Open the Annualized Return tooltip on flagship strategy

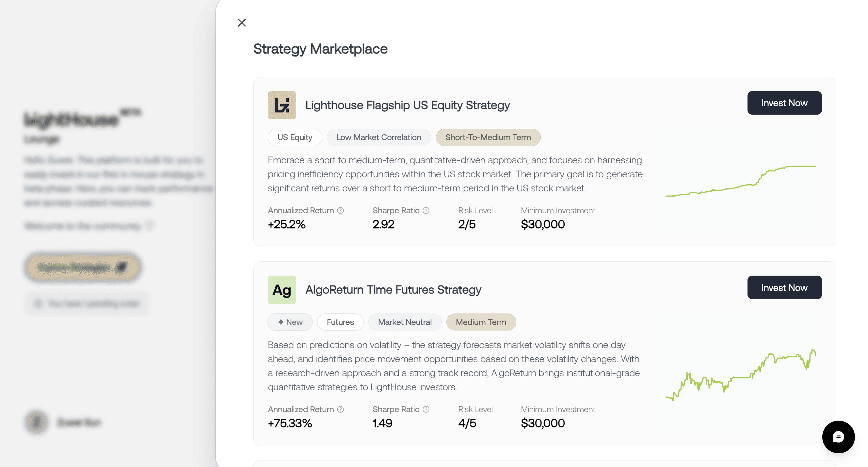(340, 210)
